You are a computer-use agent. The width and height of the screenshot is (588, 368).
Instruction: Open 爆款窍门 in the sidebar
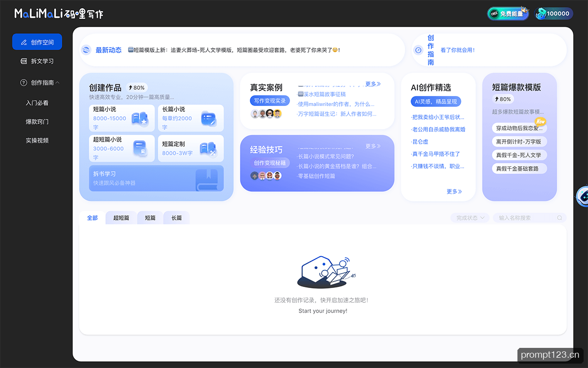[37, 122]
